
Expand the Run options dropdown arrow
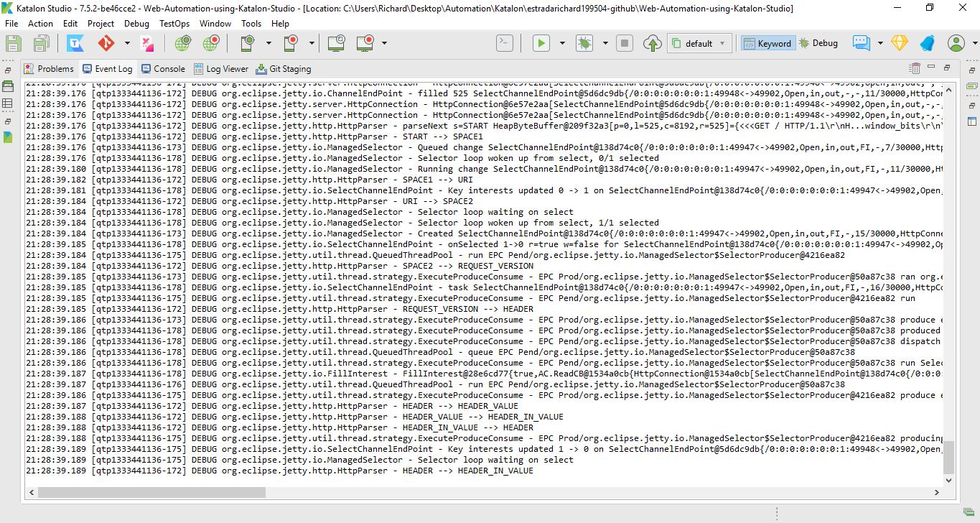[x=562, y=43]
